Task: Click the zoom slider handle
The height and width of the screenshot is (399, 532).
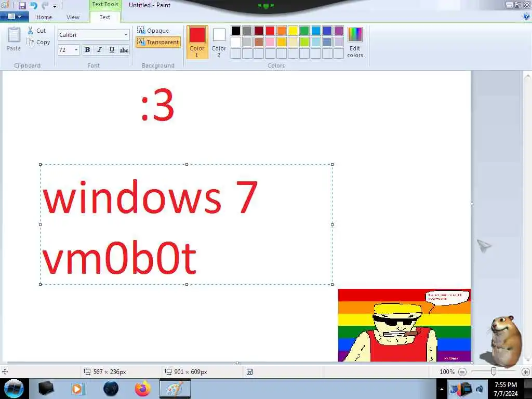Action: click(x=494, y=372)
